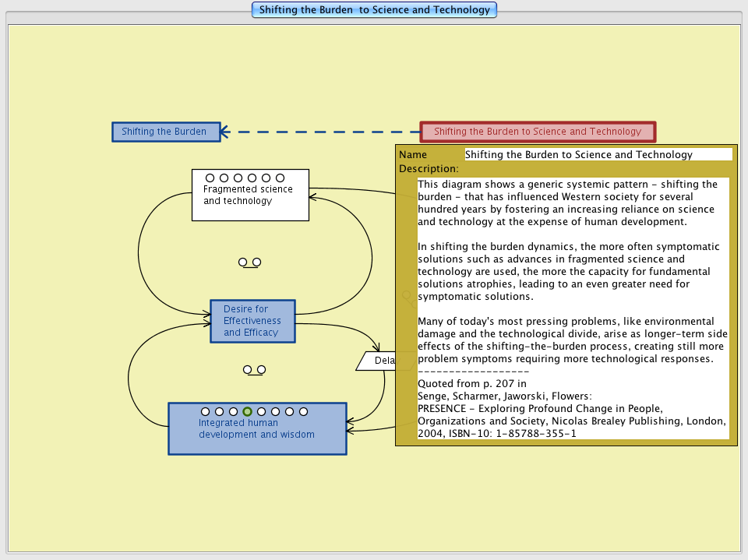Click the upper loop icon below Fragmented science

[249, 262]
